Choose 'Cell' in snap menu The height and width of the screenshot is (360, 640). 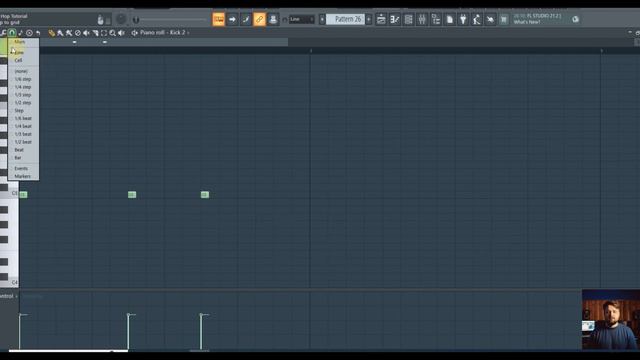pos(23,60)
